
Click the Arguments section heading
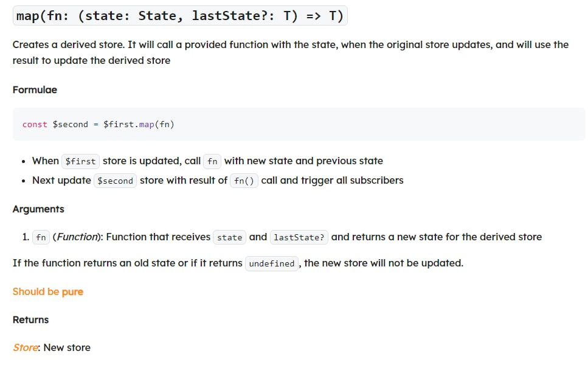point(38,209)
